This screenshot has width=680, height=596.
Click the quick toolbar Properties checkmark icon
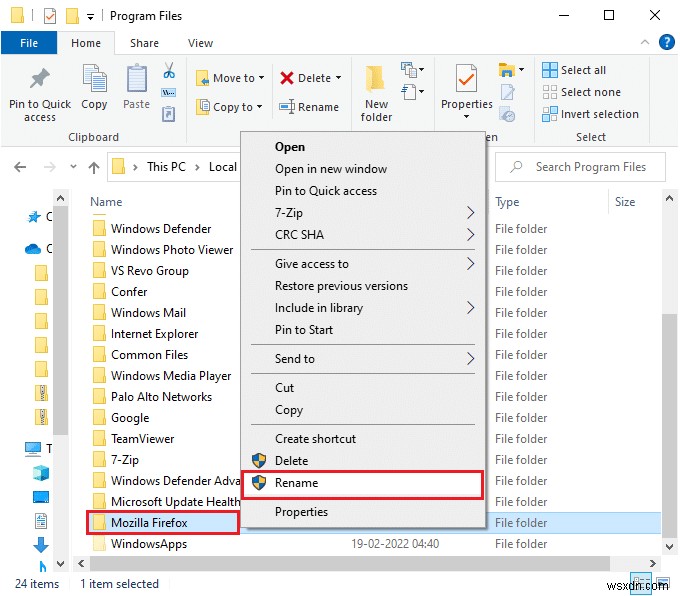[x=50, y=16]
